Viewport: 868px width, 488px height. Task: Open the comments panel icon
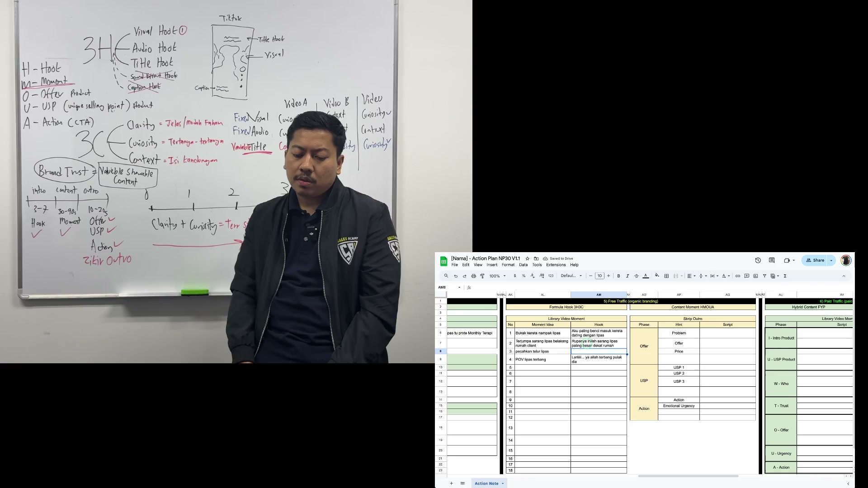[x=772, y=260]
